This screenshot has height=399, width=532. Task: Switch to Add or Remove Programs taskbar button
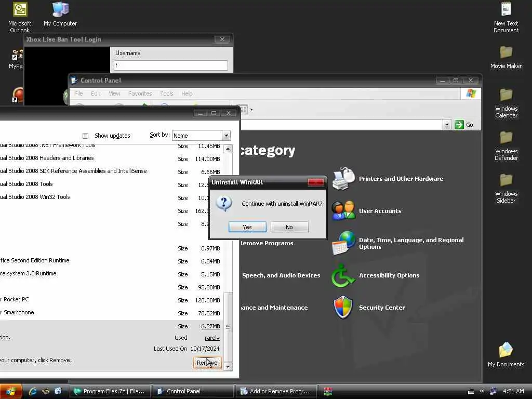click(276, 391)
